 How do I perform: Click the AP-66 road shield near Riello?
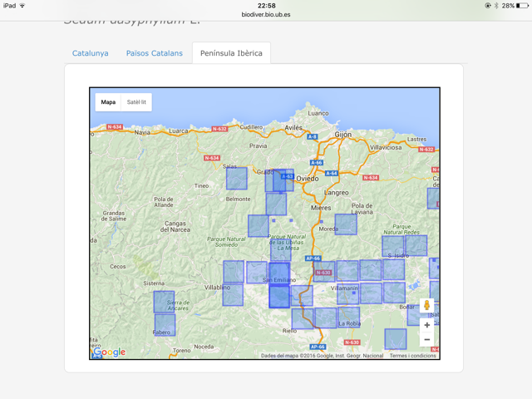pos(318,347)
